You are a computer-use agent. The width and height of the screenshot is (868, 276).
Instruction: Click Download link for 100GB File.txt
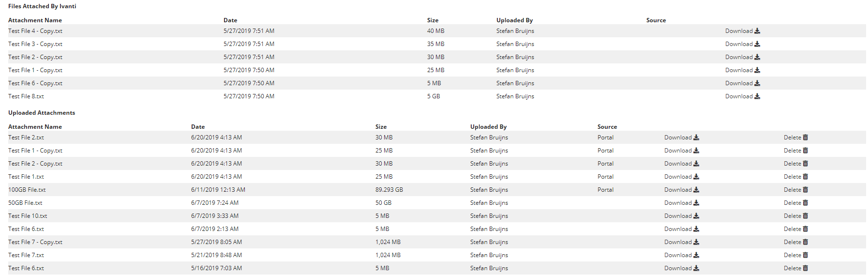click(678, 190)
